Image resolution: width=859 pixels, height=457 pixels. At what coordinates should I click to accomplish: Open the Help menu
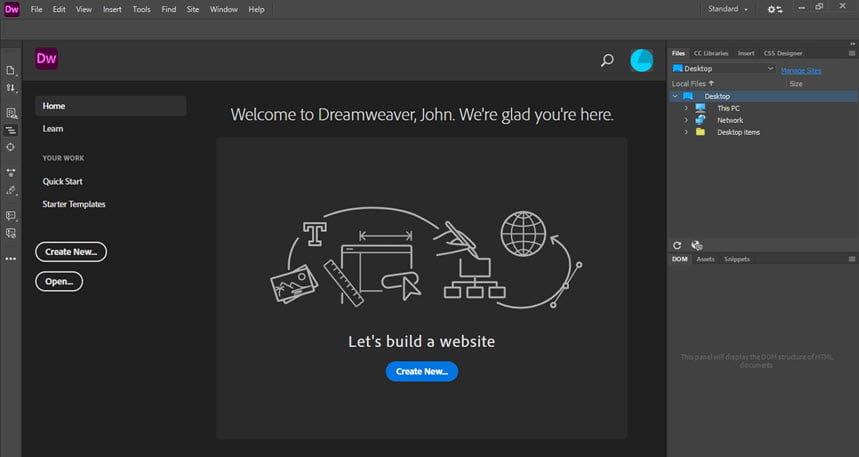(256, 9)
